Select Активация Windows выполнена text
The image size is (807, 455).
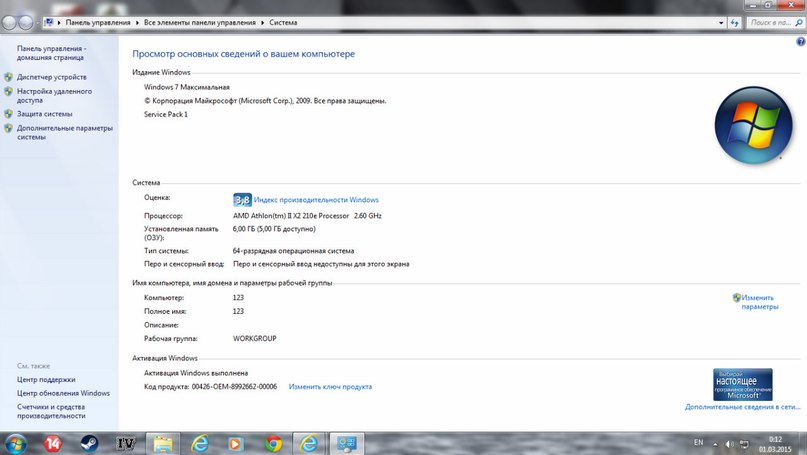[196, 373]
